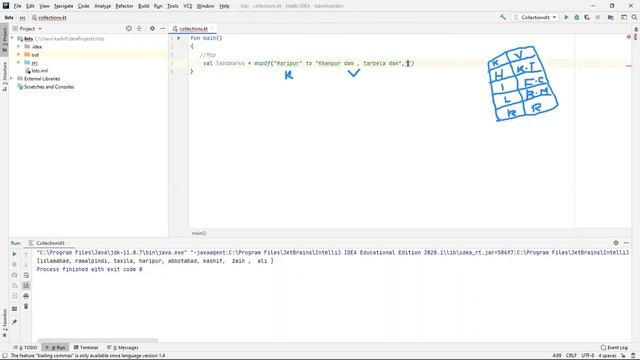640x360 pixels.
Task: Pin the Run tab with the pin icon
Action: pos(14,322)
